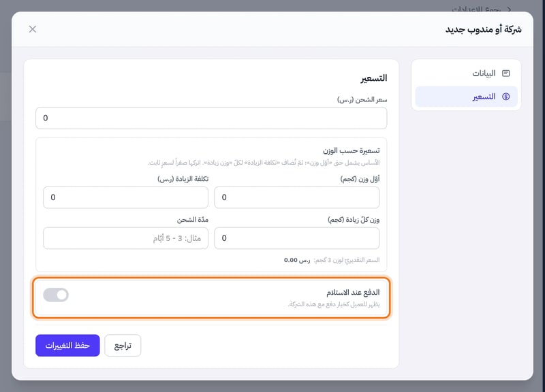Focus the سعر الشحن input field
Image resolution: width=545 pixels, height=392 pixels.
tap(211, 118)
